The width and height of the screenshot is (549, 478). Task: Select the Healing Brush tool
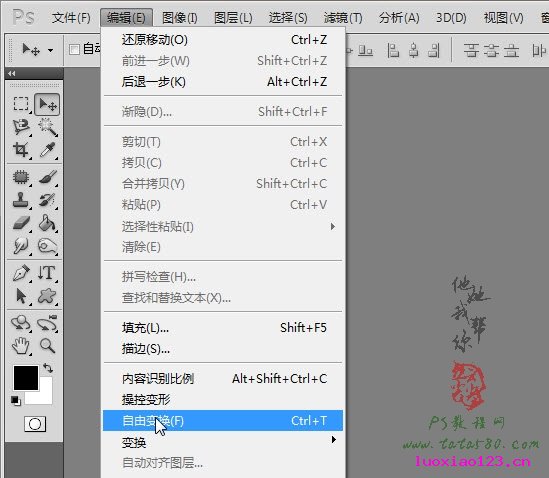coord(21,177)
